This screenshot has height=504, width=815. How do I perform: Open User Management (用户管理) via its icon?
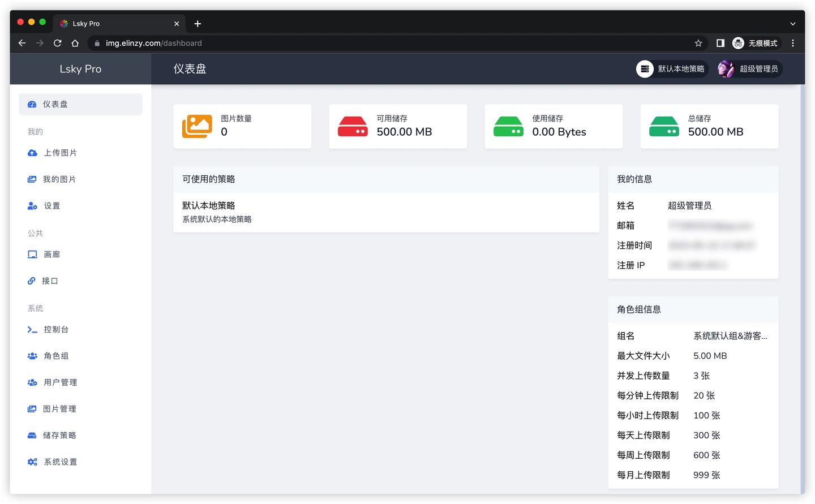click(x=32, y=382)
